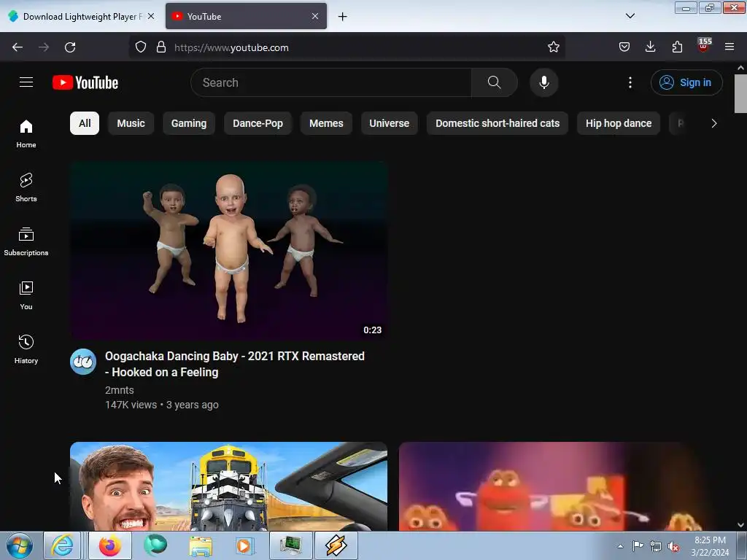Open You section in sidebar
The image size is (747, 560).
(x=26, y=296)
